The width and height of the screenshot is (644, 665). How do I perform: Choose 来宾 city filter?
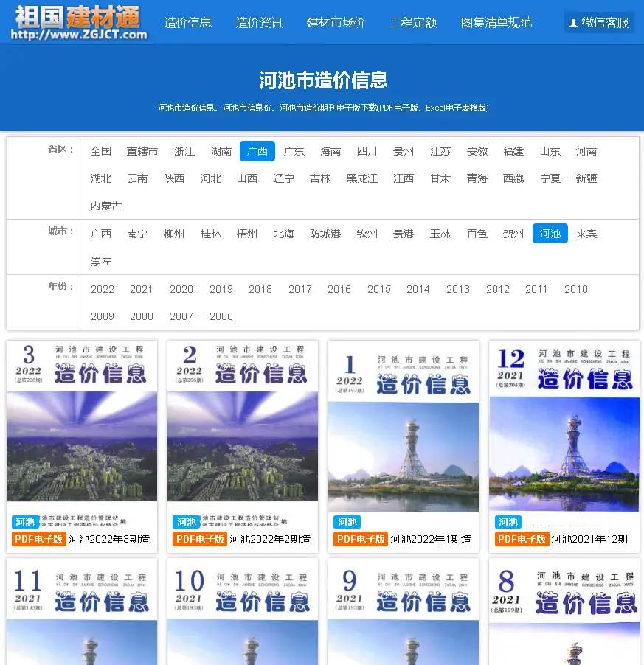click(x=586, y=234)
